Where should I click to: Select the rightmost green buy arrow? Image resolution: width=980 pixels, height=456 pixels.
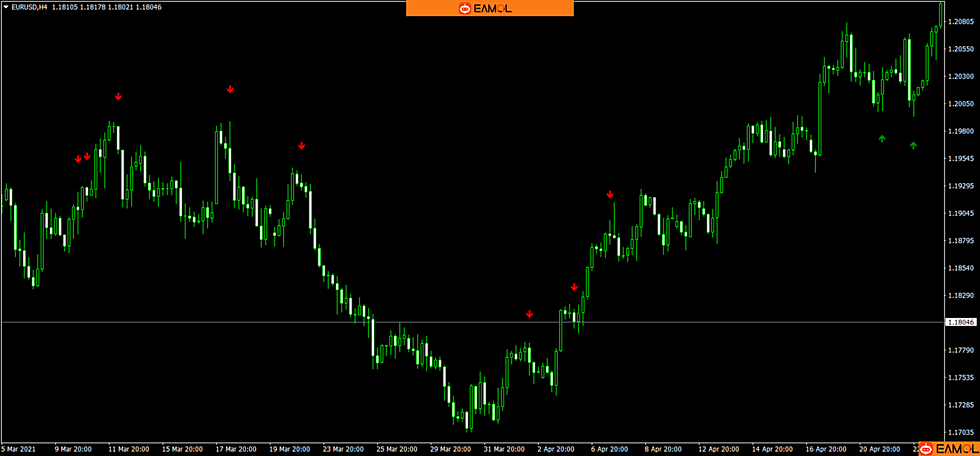point(914,145)
